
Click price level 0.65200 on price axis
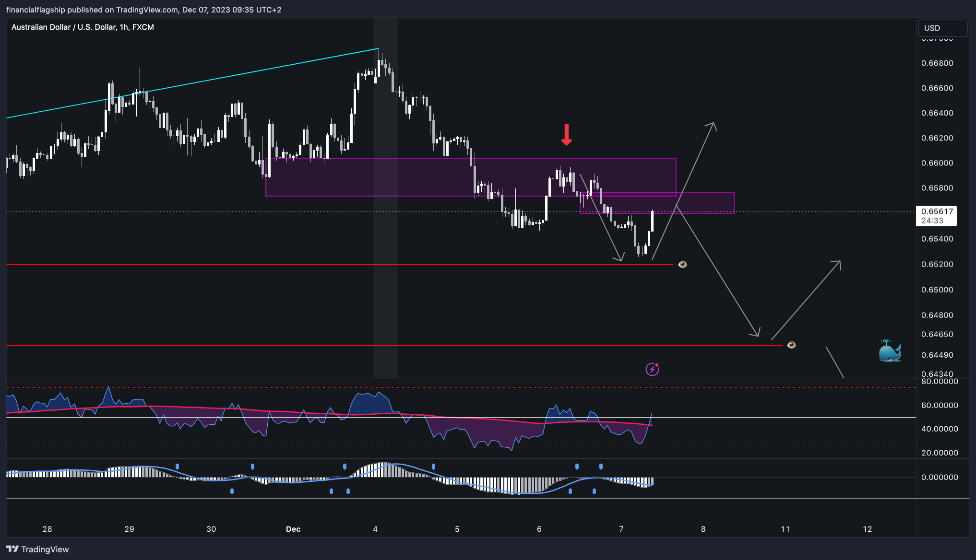pos(937,264)
